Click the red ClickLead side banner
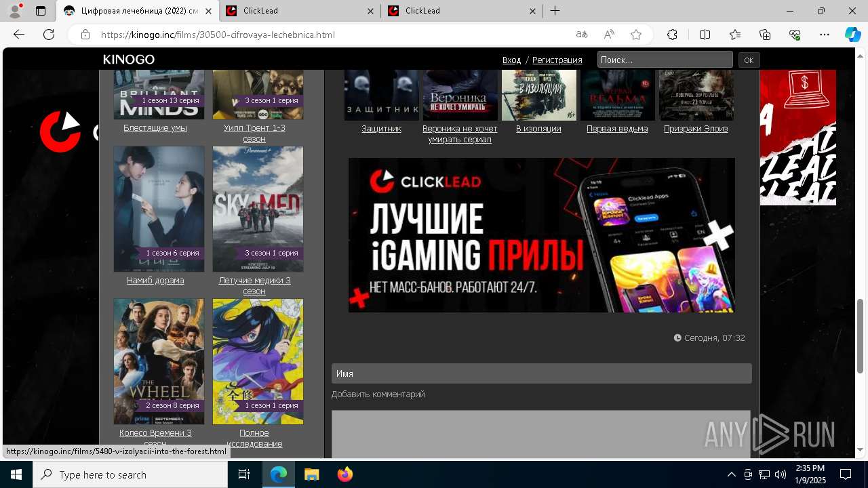Viewport: 868px width, 488px height. click(798, 138)
